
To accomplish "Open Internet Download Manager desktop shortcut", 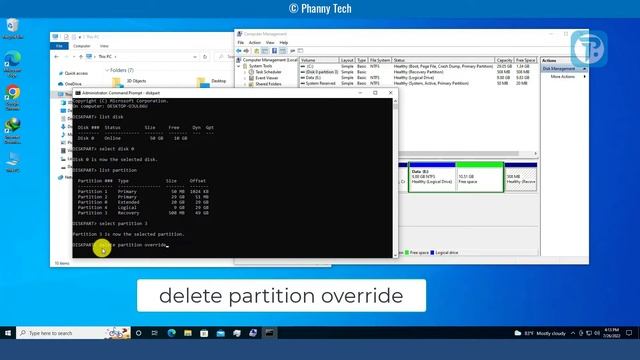I will tap(13, 130).
